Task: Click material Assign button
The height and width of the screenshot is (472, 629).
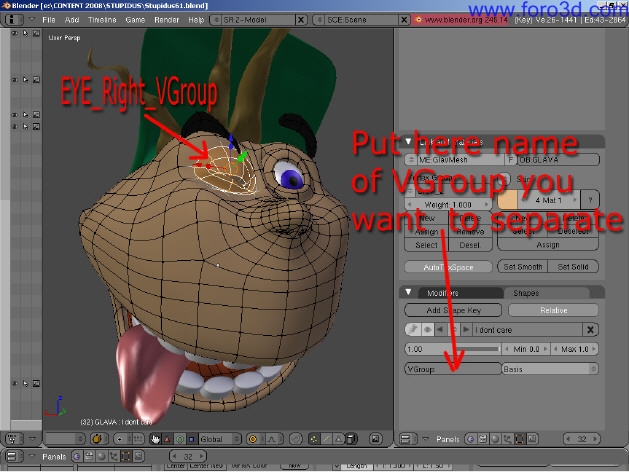Action: coord(548,245)
